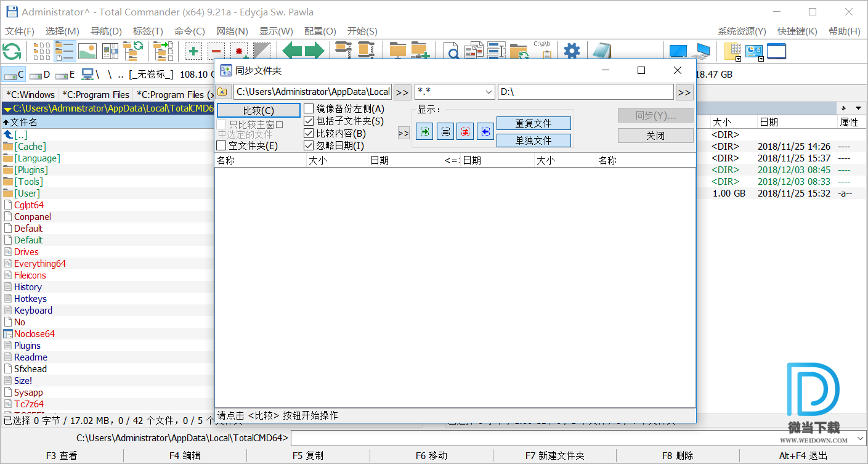The image size is (868, 464).
Task: Switch to the *C:Program Files tab
Action: point(95,94)
